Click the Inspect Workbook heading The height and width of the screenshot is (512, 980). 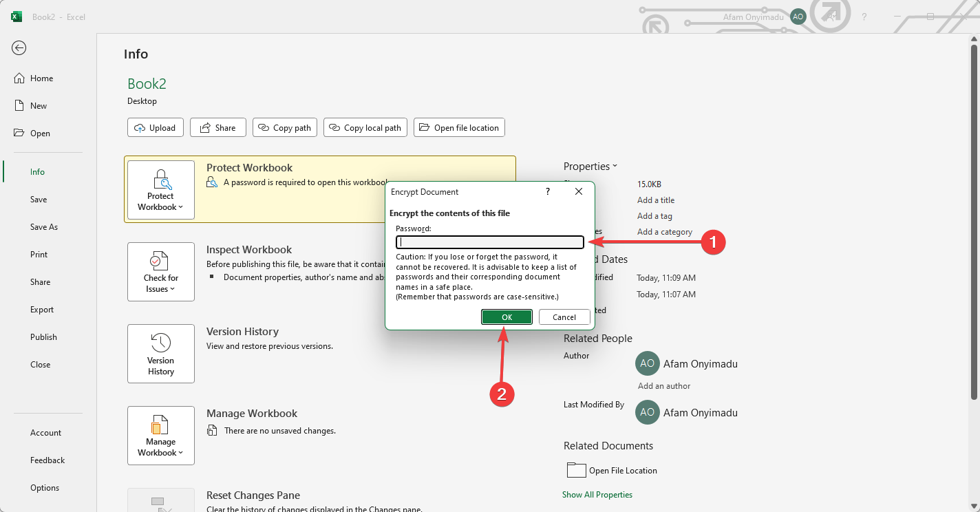(x=249, y=250)
